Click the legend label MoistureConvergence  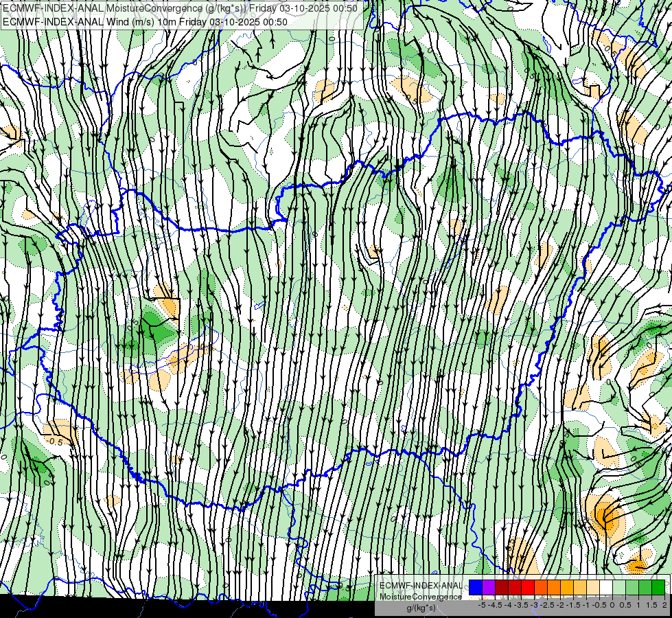coord(421,597)
